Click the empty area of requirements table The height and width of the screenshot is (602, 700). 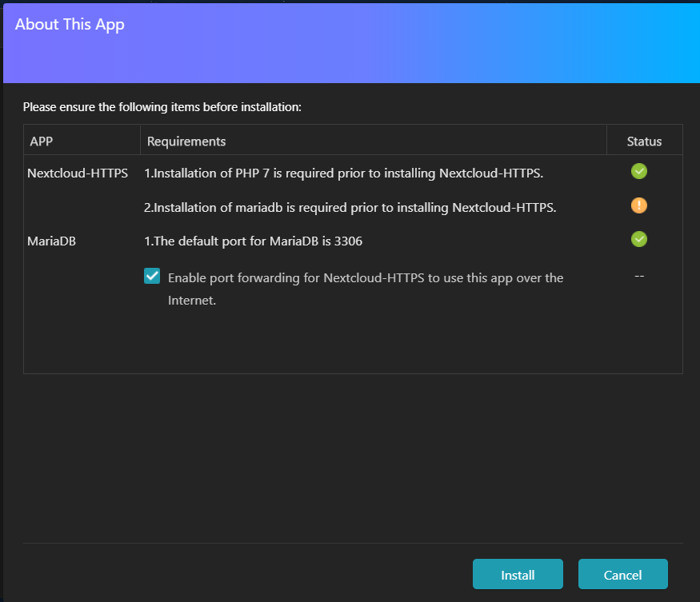pos(353,341)
